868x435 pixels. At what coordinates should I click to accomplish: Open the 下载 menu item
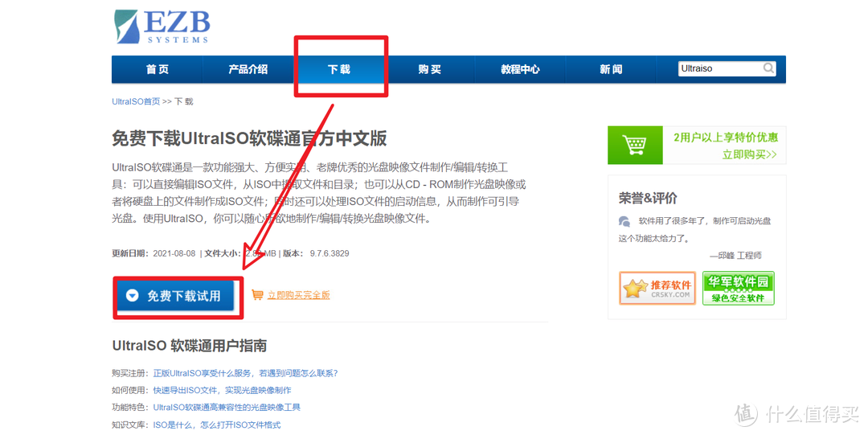[339, 69]
